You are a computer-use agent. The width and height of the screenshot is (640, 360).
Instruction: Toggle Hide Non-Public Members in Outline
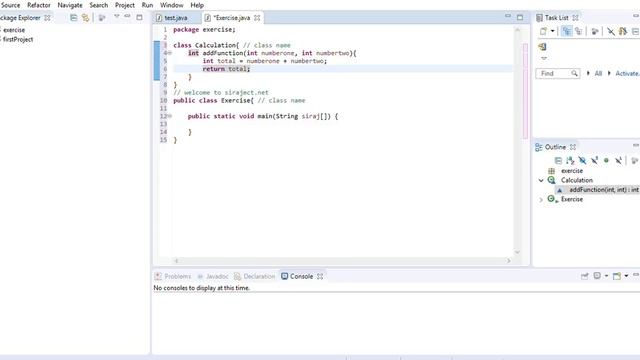pyautogui.click(x=607, y=160)
